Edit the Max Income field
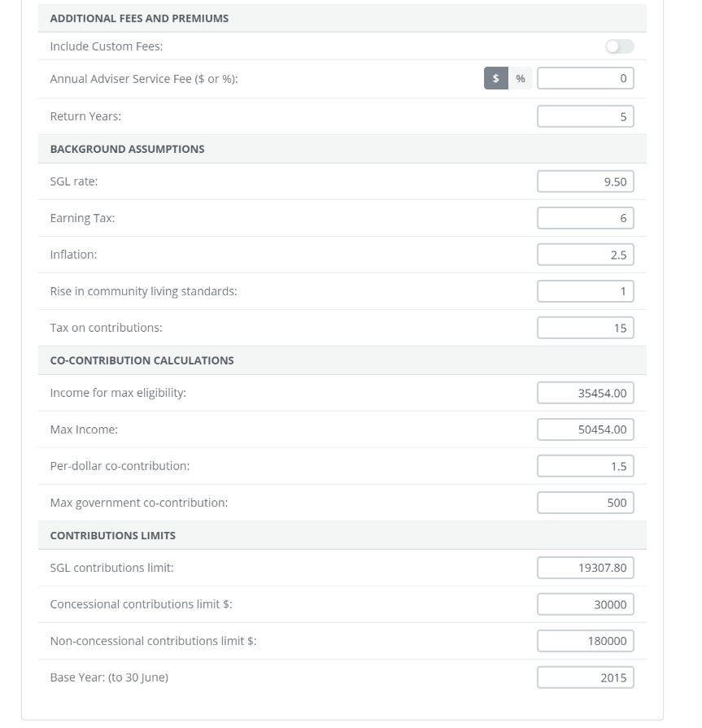This screenshot has height=728, width=702. pos(585,429)
